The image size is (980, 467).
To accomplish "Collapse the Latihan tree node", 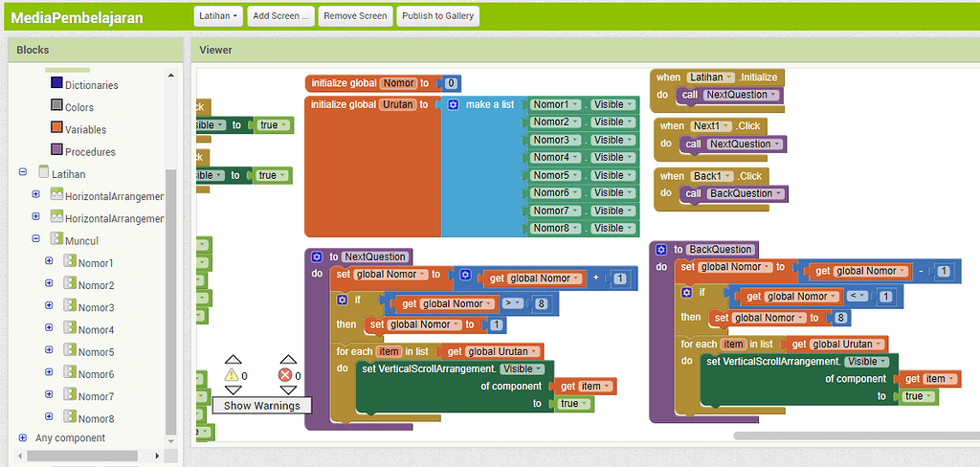I will 22,173.
